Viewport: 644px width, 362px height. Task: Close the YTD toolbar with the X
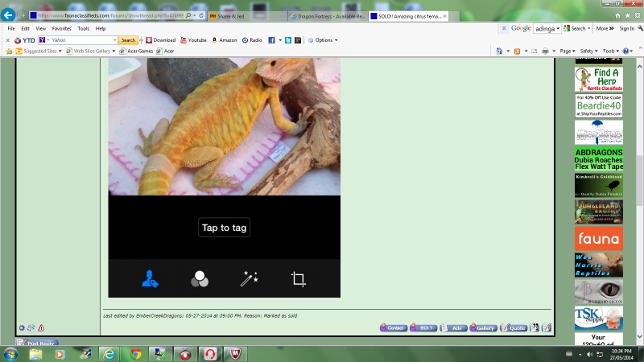pos(8,40)
